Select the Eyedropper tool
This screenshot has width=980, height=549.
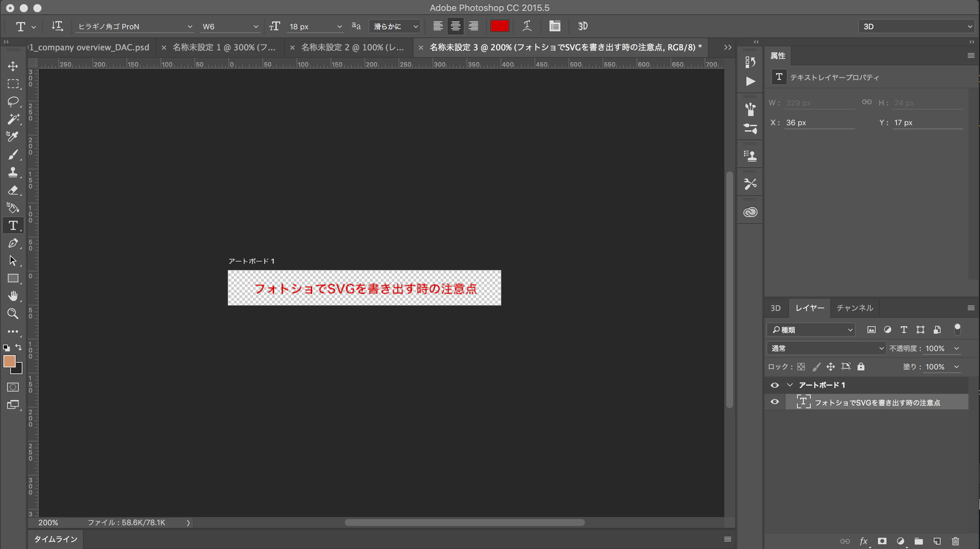tap(13, 137)
